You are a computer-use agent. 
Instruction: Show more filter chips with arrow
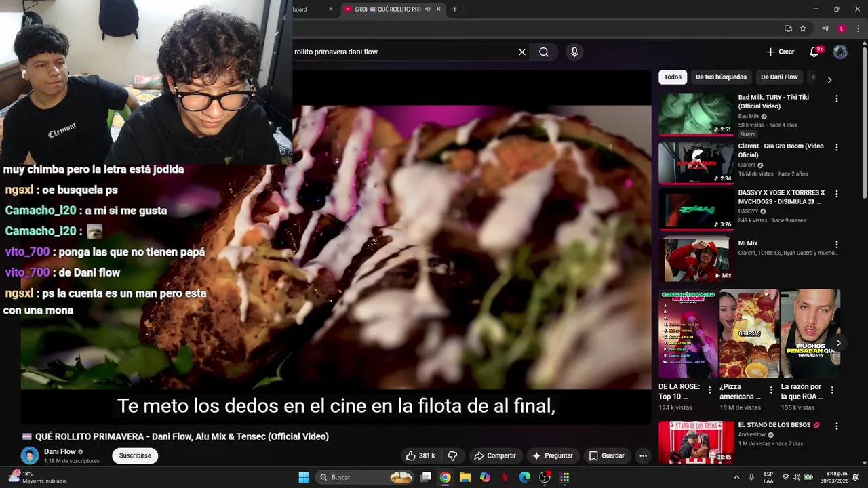point(829,79)
